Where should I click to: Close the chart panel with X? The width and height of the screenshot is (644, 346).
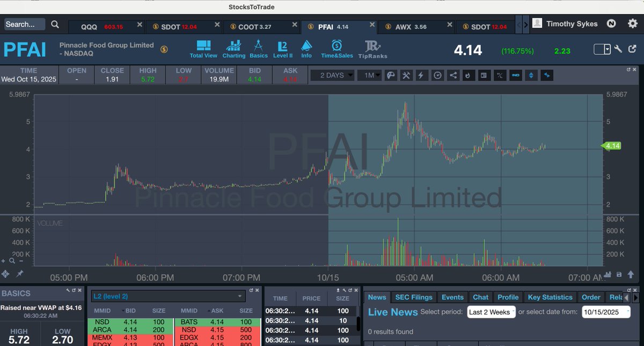tap(635, 70)
